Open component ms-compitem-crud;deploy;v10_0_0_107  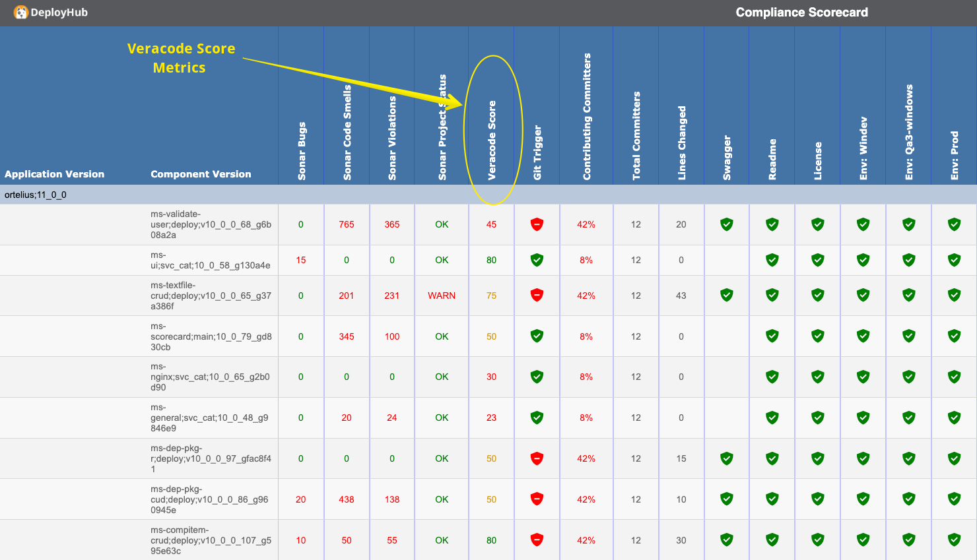point(211,540)
